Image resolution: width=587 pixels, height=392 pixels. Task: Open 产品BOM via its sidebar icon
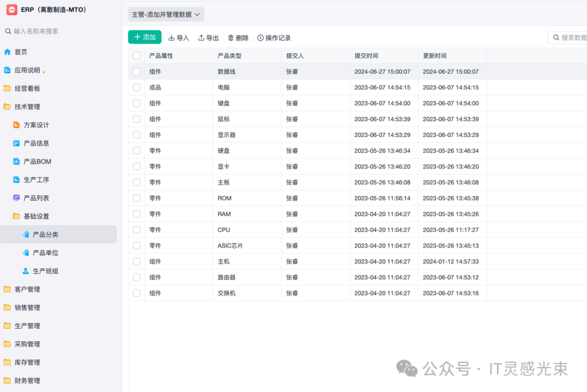click(x=16, y=161)
